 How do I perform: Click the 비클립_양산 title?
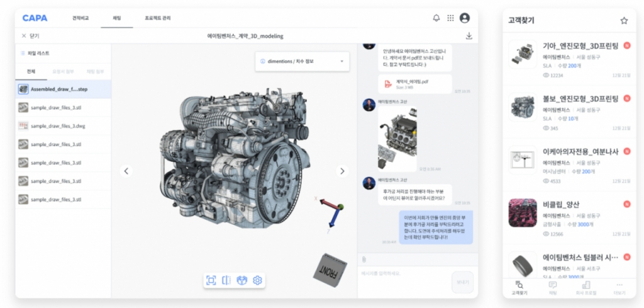coord(561,204)
